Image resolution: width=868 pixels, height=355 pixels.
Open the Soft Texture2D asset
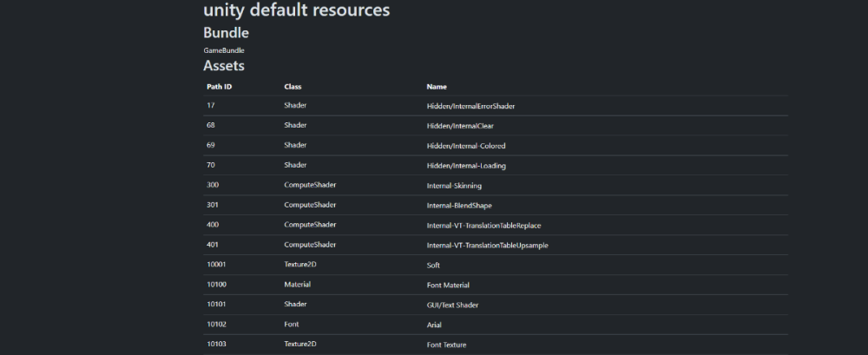coord(433,265)
